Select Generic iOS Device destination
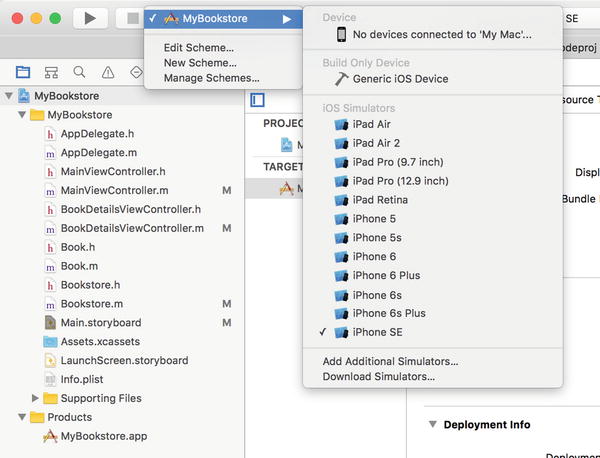 pyautogui.click(x=433, y=79)
